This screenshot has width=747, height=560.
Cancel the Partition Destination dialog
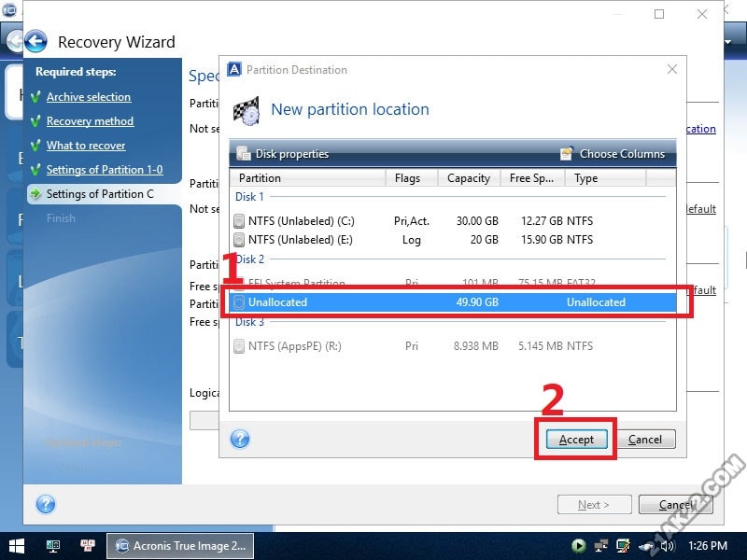(644, 439)
